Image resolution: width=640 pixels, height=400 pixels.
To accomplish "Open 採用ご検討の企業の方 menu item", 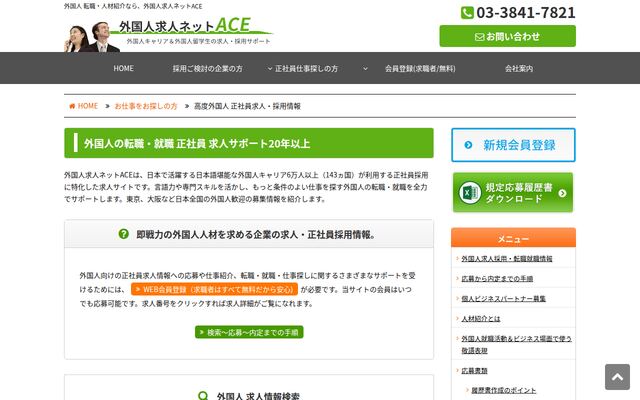I will pyautogui.click(x=207, y=69).
